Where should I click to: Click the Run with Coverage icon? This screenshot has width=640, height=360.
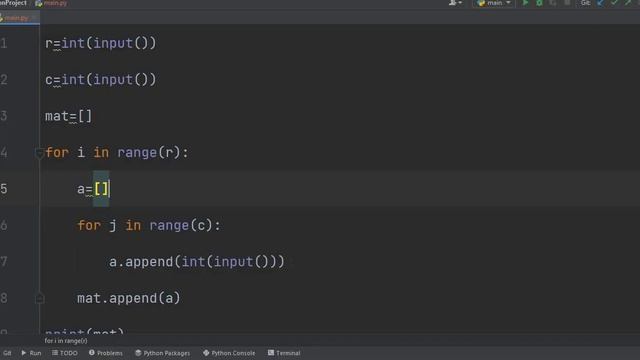coord(553,3)
